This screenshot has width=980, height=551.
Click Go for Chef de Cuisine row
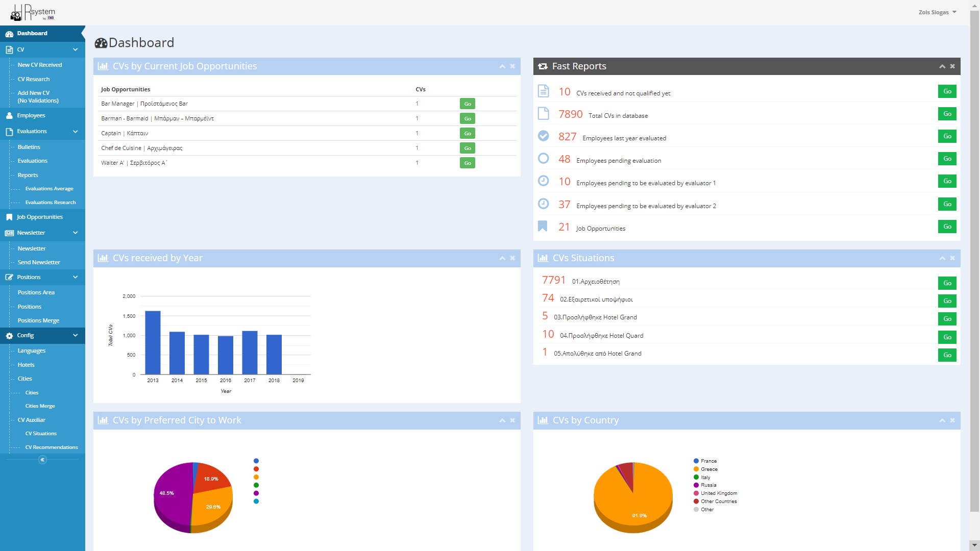[x=467, y=148]
